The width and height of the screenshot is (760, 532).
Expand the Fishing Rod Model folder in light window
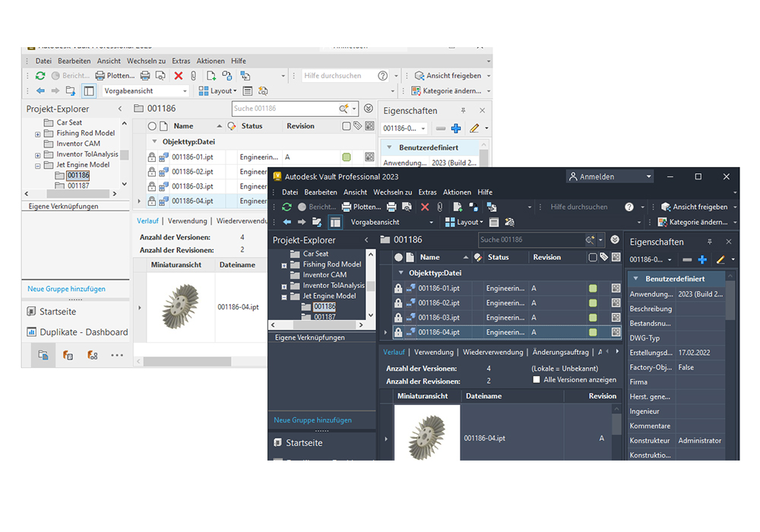38,134
